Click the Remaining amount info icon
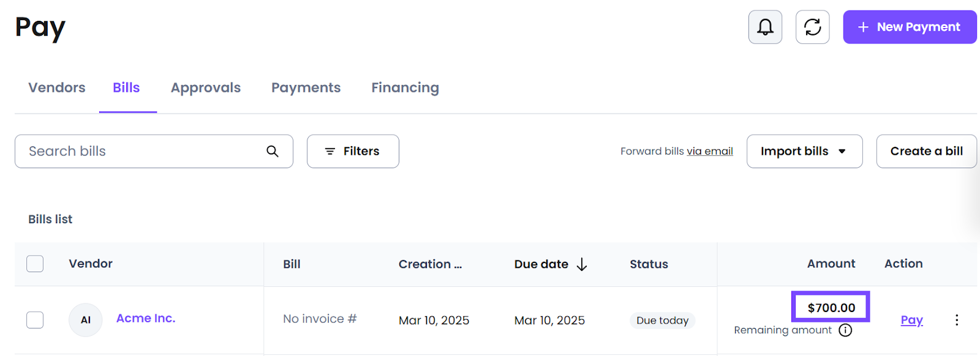 (845, 330)
